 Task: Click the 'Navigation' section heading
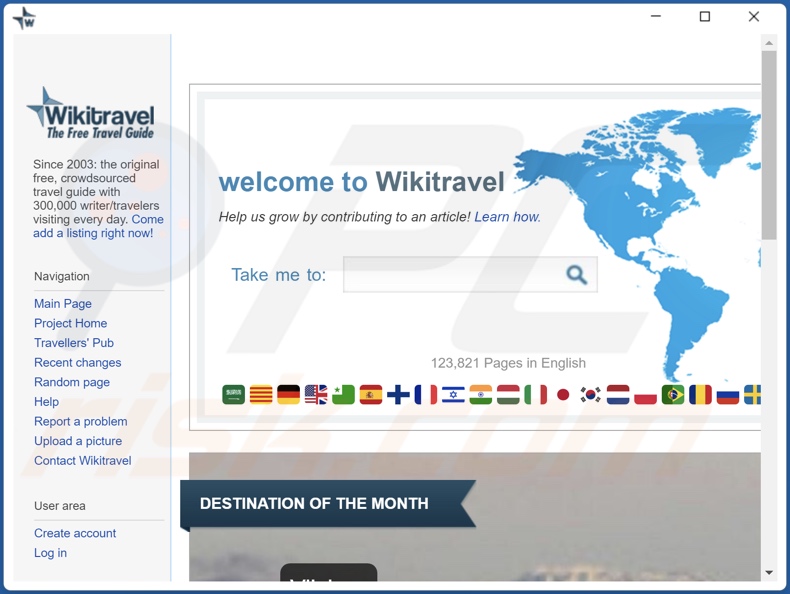point(62,277)
